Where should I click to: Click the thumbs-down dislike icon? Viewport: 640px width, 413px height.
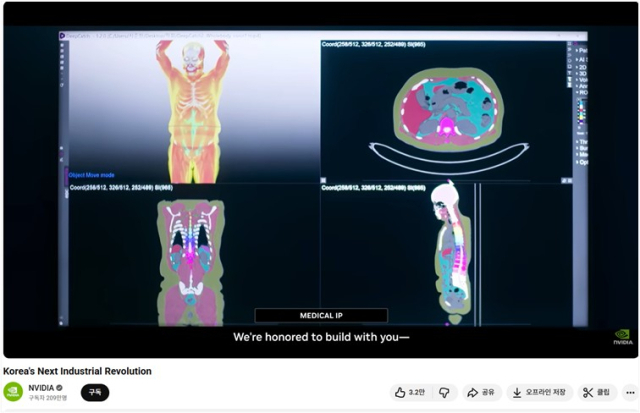point(445,393)
